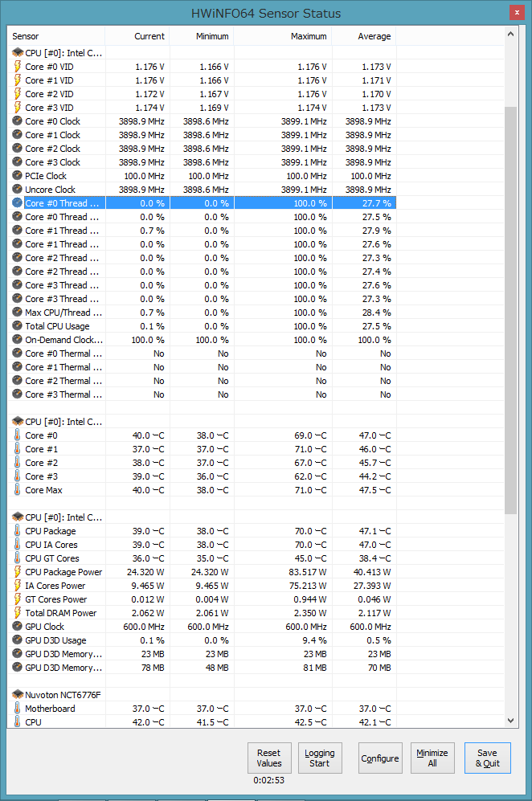532x801 pixels.
Task: Select the Nuvoton NCT6776F sensor group
Action: tap(63, 695)
